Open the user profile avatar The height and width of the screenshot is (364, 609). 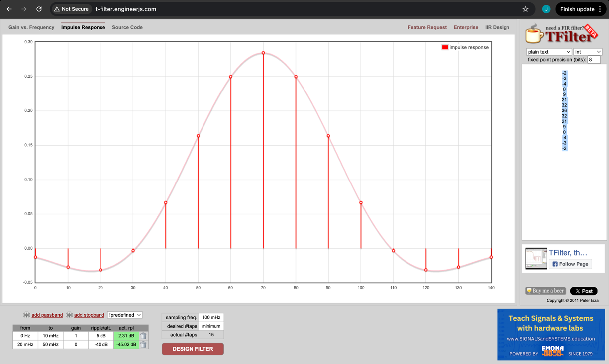[546, 9]
